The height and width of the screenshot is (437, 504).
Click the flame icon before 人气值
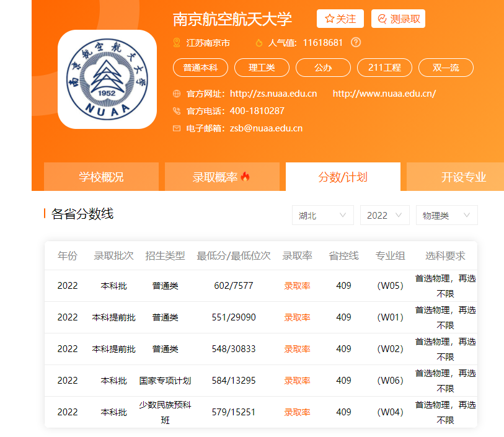coord(259,43)
